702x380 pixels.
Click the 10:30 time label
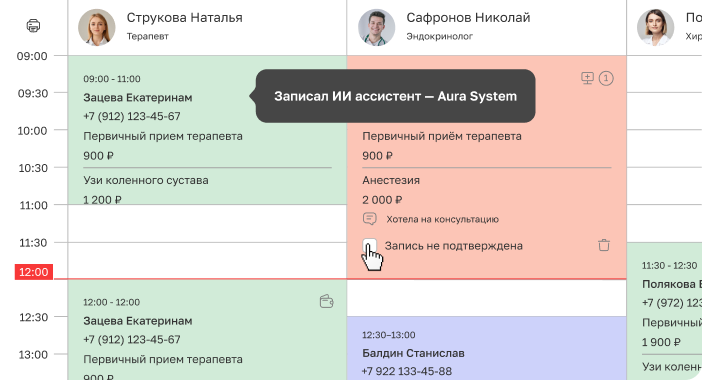point(33,168)
